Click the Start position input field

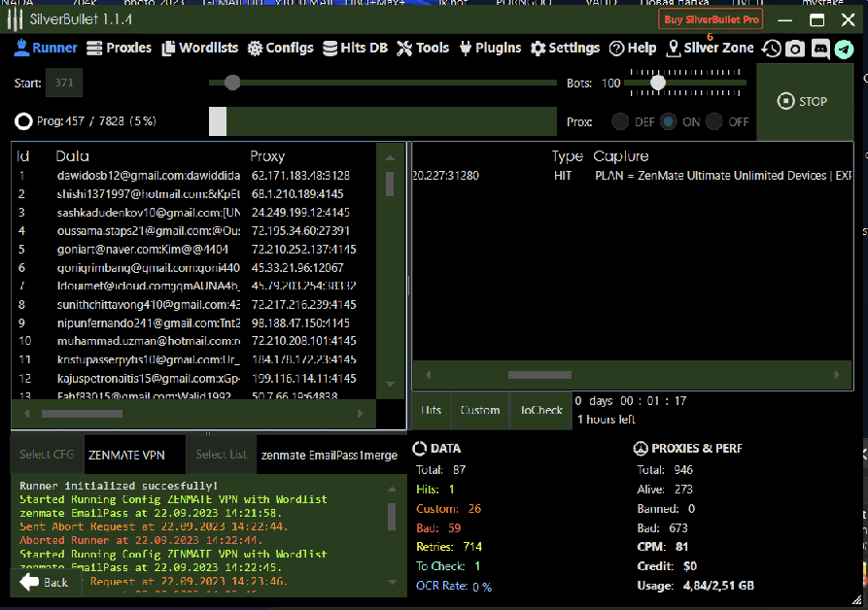pyautogui.click(x=64, y=84)
